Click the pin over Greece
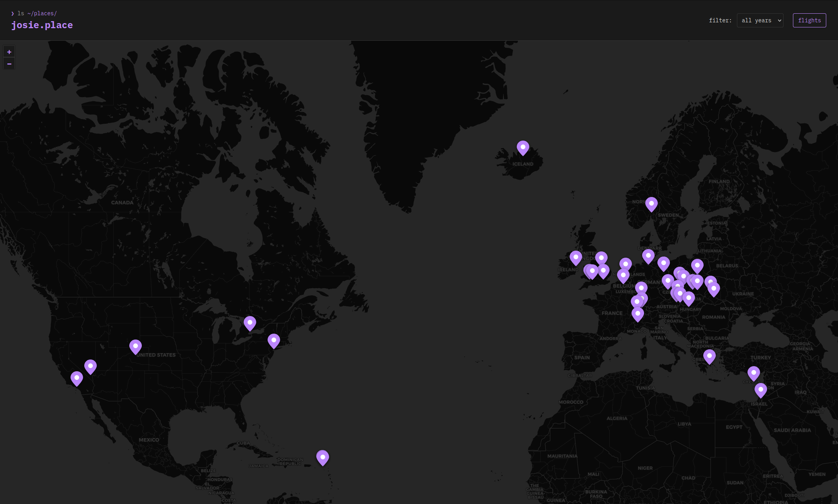 [x=709, y=356]
